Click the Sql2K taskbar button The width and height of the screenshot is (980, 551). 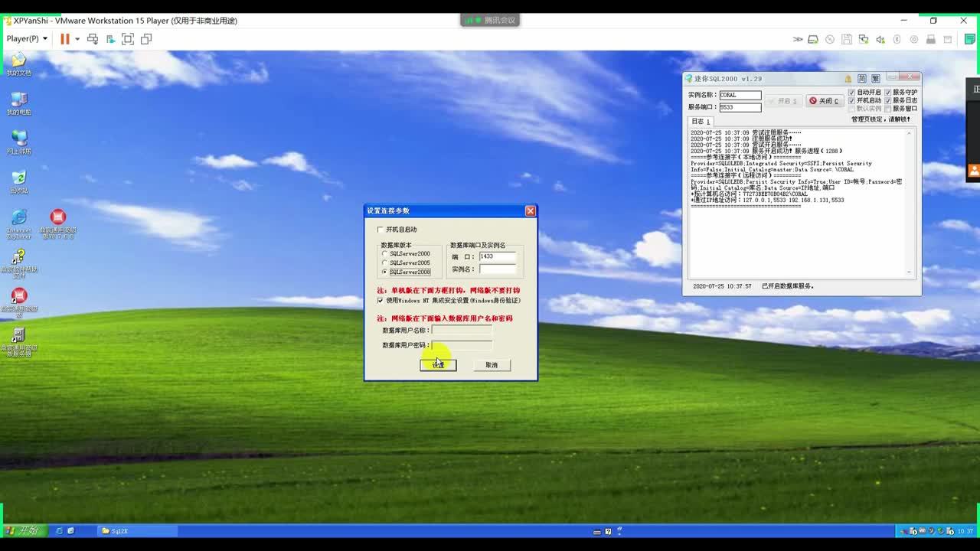click(x=139, y=531)
